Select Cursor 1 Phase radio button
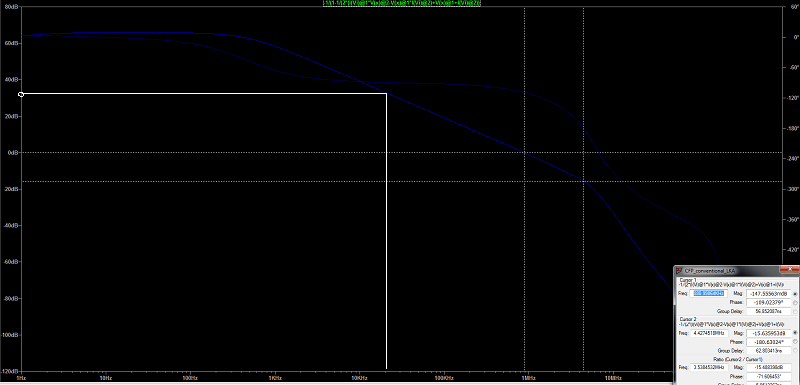The image size is (800, 385). (x=795, y=302)
